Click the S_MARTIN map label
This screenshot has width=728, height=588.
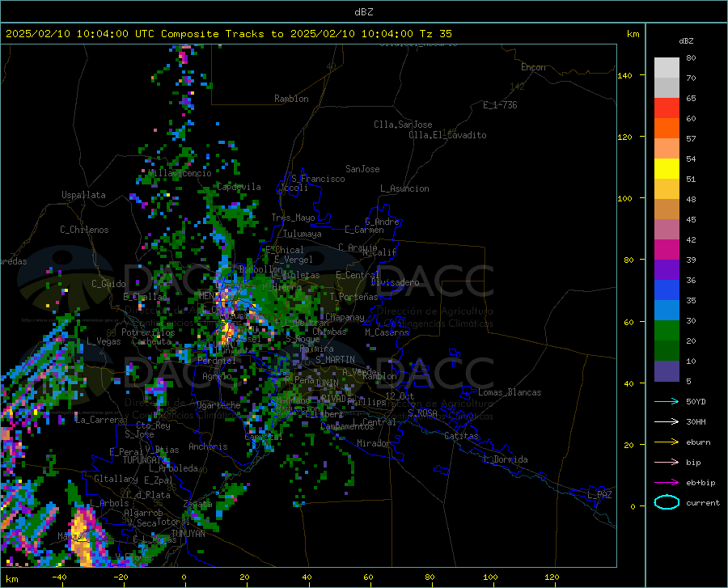point(335,360)
